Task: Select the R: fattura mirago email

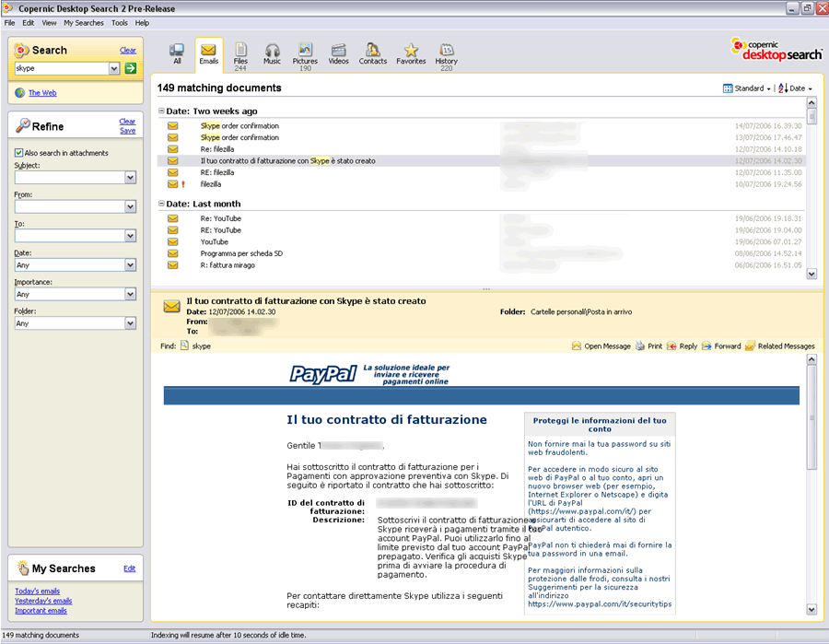Action: (481, 265)
